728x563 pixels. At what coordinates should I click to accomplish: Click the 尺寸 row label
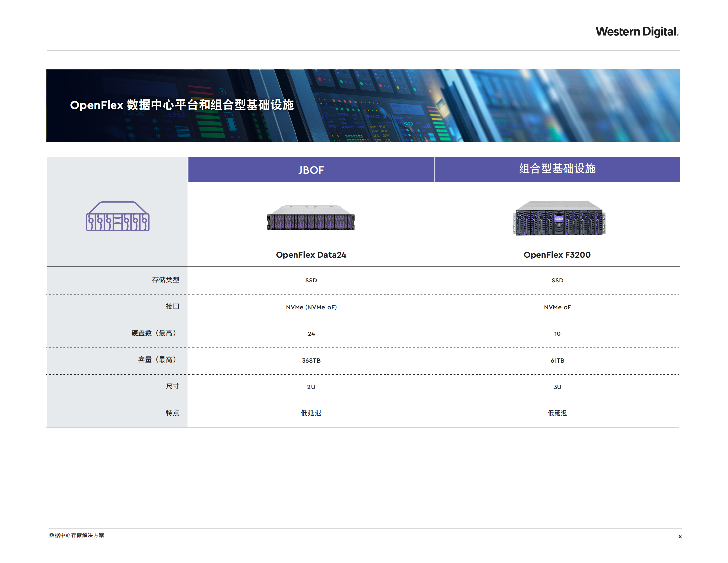coord(173,386)
